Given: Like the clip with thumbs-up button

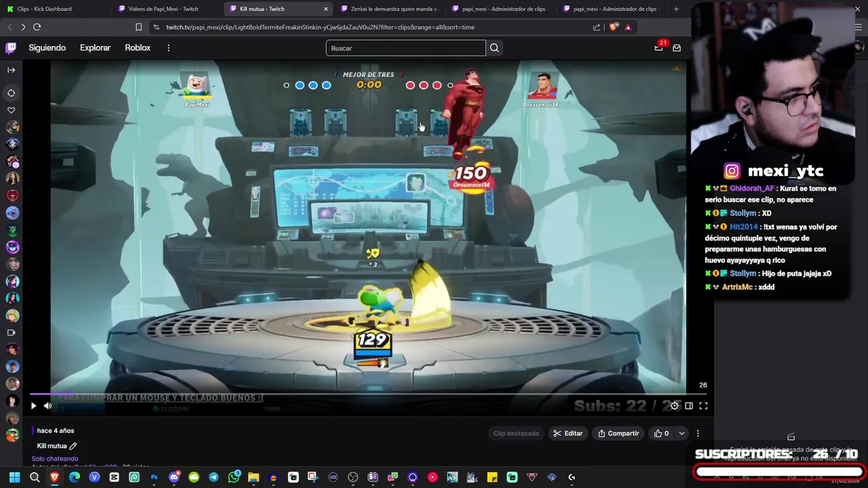Looking at the screenshot, I should coord(661,434).
